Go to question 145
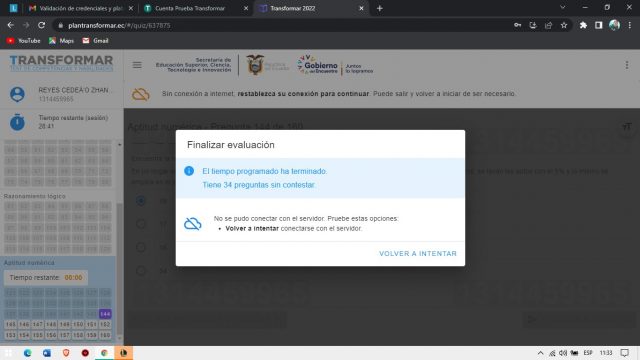Viewport: 640px width, 360px height. coord(11,324)
